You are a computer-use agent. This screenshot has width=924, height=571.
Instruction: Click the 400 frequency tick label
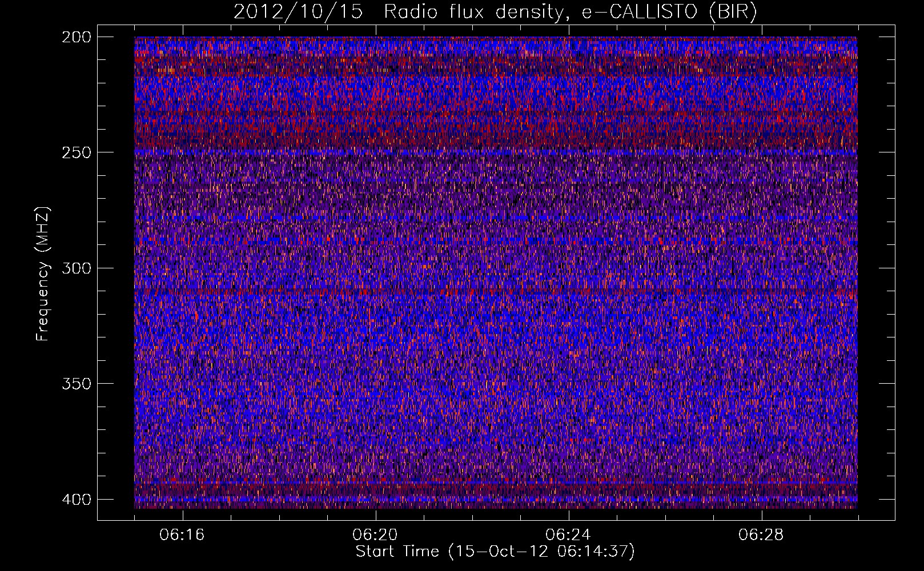77,500
